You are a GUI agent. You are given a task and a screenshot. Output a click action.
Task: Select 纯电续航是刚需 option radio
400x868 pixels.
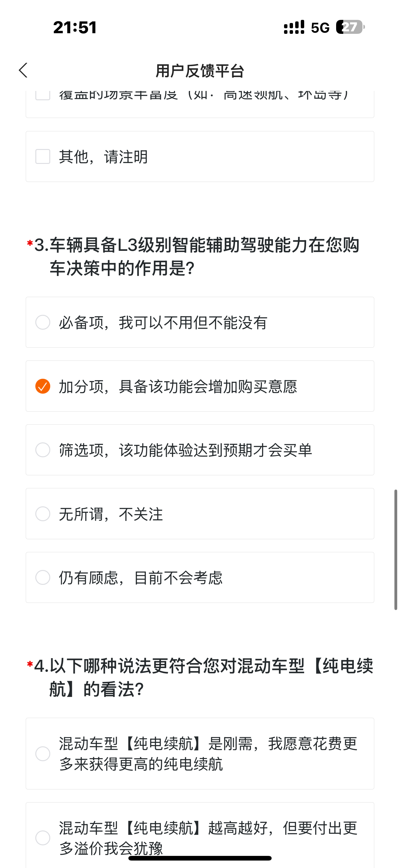pos(43,754)
